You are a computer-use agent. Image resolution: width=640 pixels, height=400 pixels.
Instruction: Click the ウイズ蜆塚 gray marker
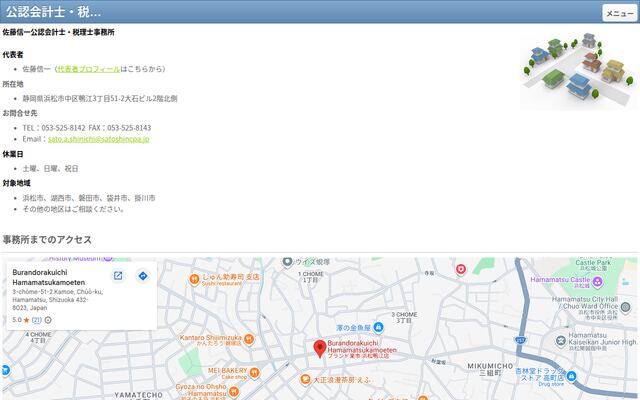click(287, 262)
